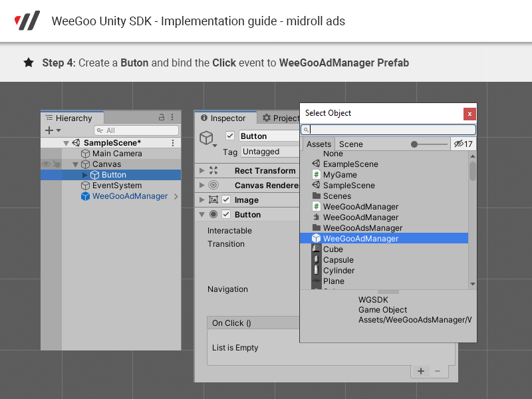532x399 pixels.
Task: Collapse the Button component section
Action: [x=202, y=214]
